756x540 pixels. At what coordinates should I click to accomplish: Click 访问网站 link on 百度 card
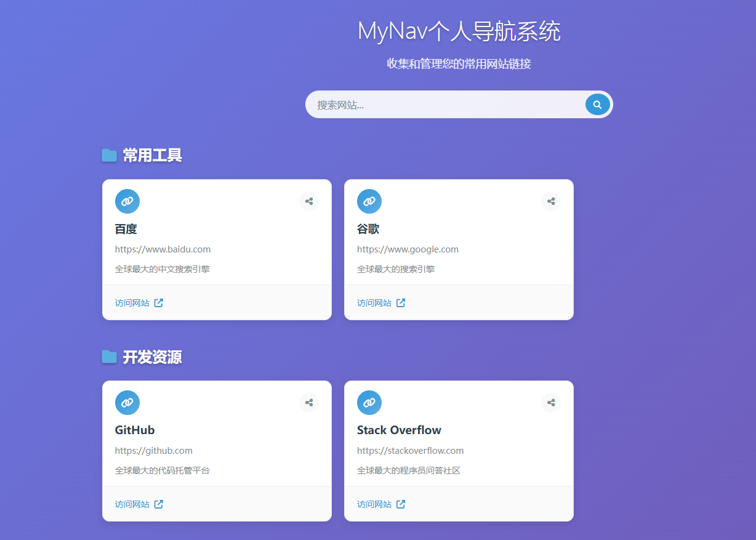tap(139, 303)
